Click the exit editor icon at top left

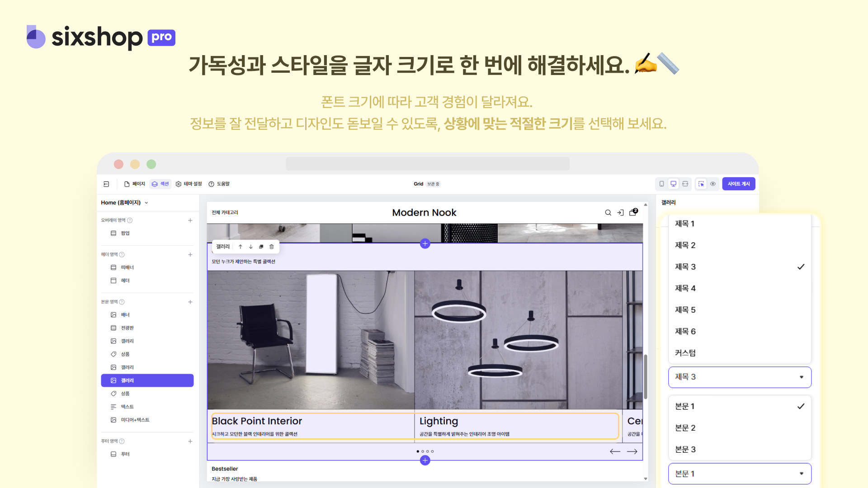(106, 184)
